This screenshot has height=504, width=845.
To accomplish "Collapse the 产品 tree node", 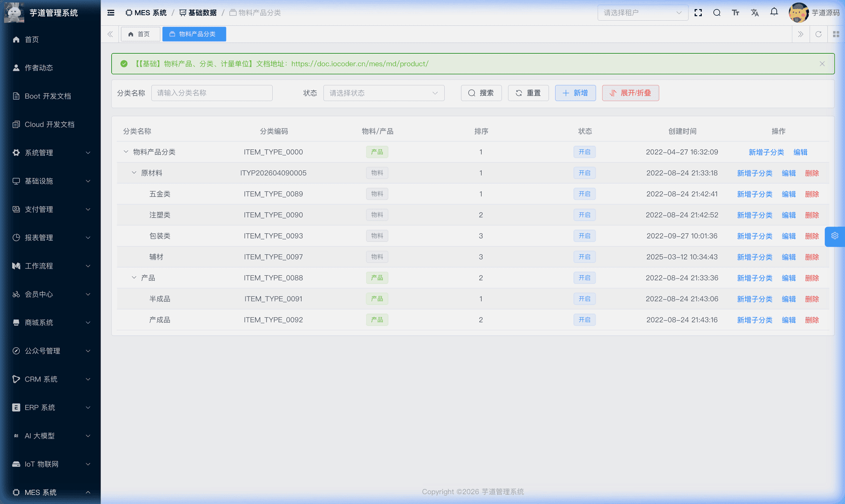I will [x=134, y=277].
